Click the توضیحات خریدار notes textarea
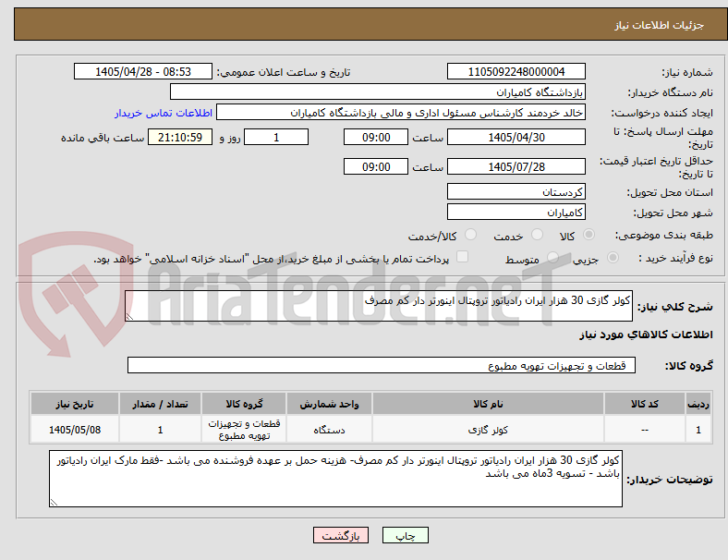 click(x=335, y=479)
